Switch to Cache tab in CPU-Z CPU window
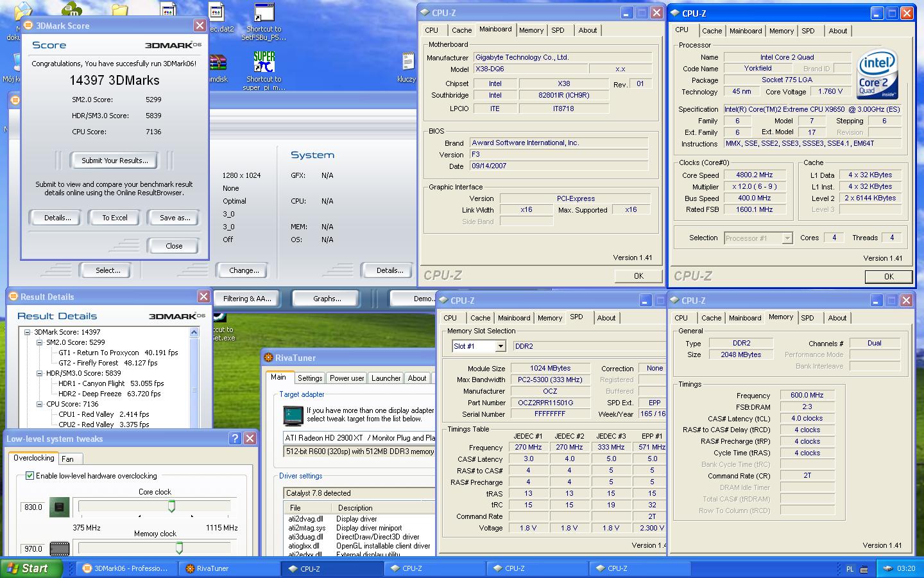The width and height of the screenshot is (924, 578). pos(712,31)
